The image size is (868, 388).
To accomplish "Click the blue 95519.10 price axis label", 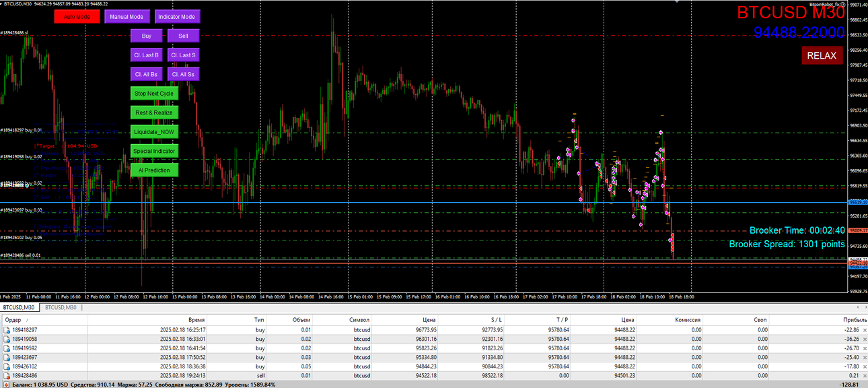I will pos(857,202).
